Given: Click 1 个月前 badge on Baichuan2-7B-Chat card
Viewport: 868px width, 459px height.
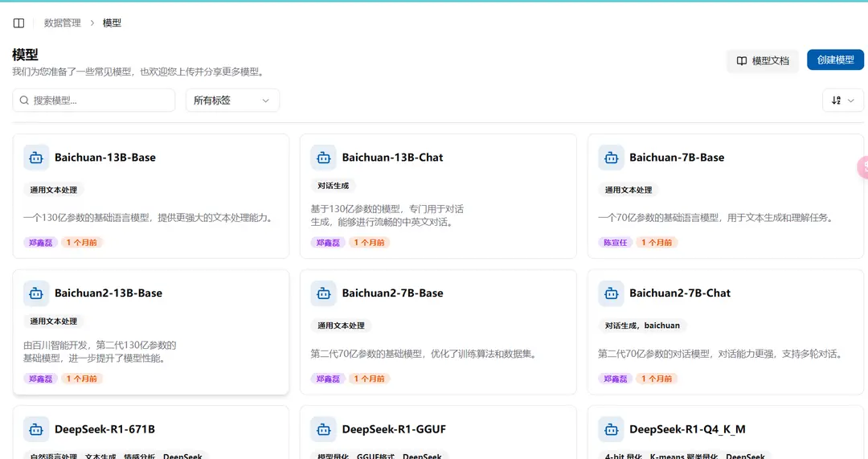Looking at the screenshot, I should pyautogui.click(x=657, y=379).
